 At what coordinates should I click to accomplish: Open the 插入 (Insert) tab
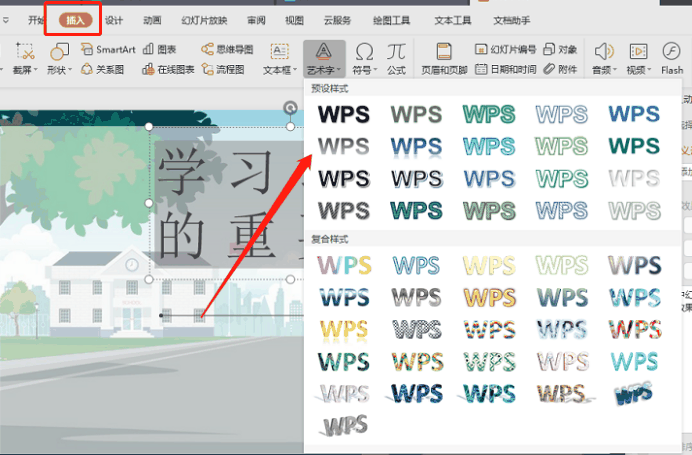(x=75, y=20)
